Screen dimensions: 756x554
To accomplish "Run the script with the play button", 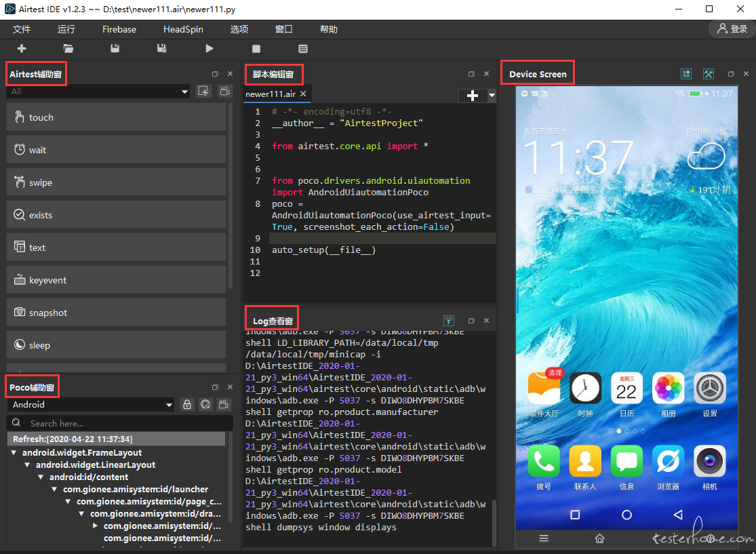I will [210, 48].
